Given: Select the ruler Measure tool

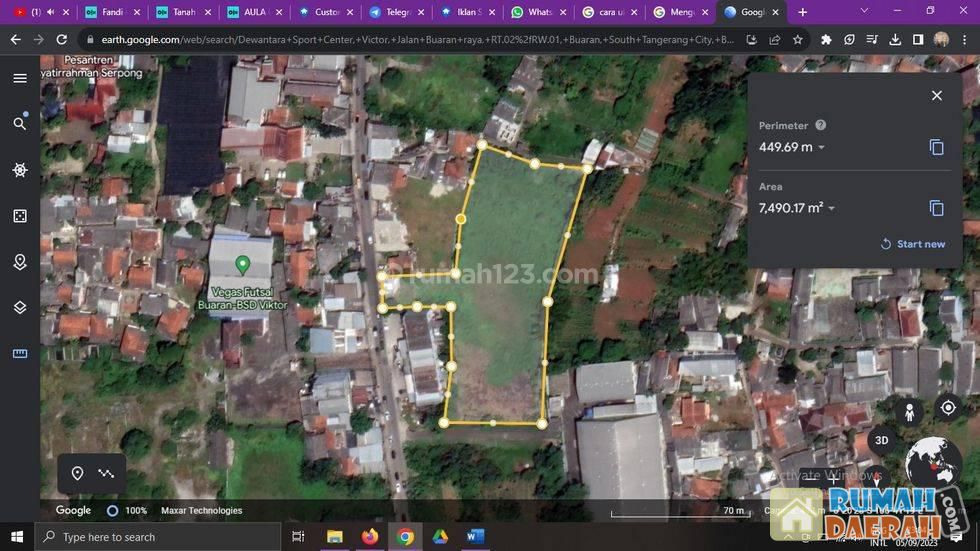Looking at the screenshot, I should pyautogui.click(x=20, y=354).
